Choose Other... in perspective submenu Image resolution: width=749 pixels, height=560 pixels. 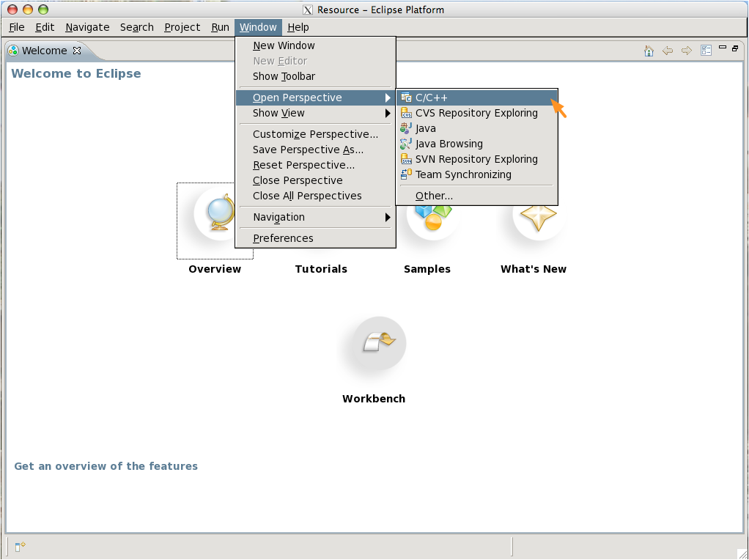[477, 196]
